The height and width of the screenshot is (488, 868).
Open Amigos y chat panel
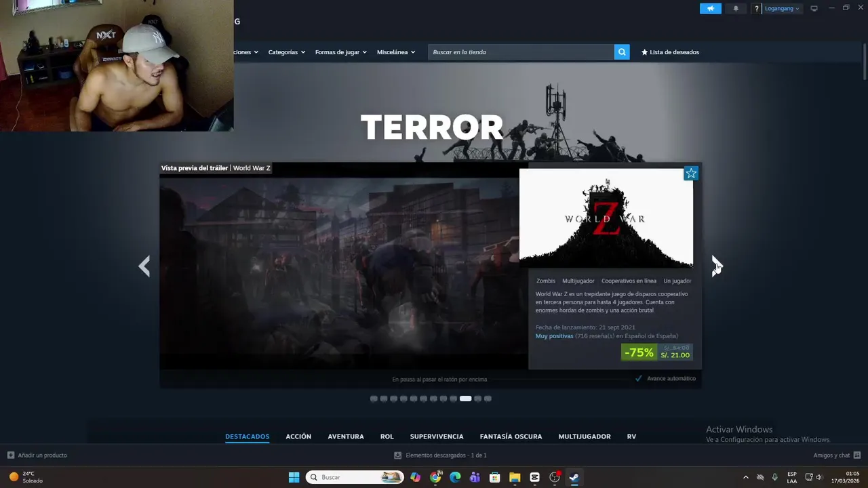[837, 455]
